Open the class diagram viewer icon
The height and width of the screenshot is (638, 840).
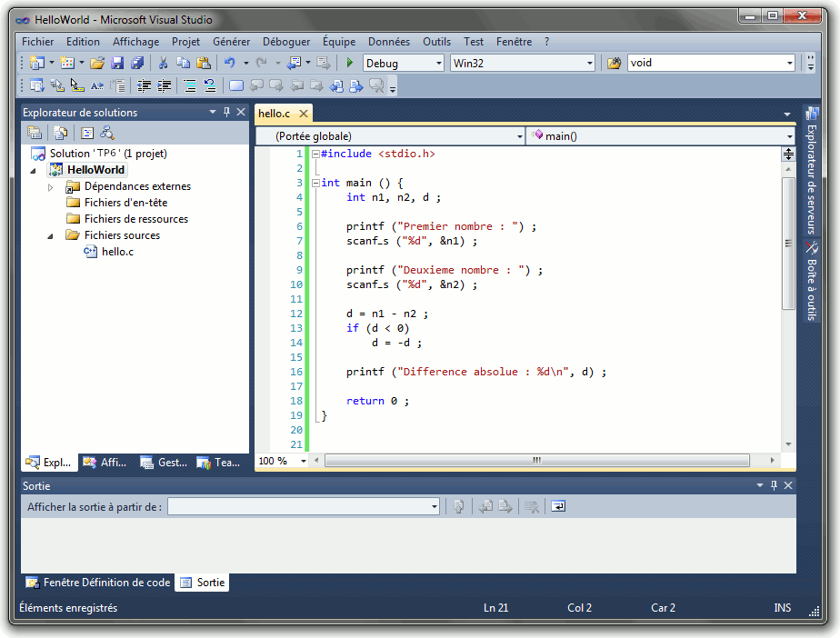tap(107, 133)
